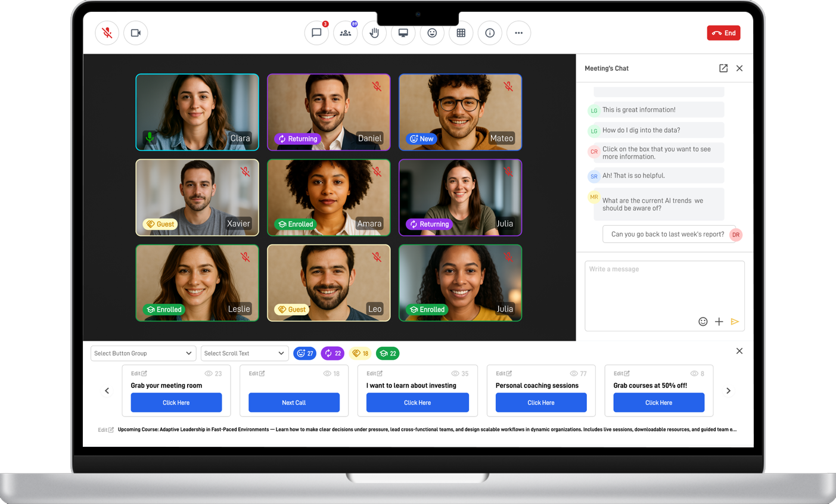Open the Select Scroll Text dropdown
Screen dimensions: 836x504
tap(244, 353)
